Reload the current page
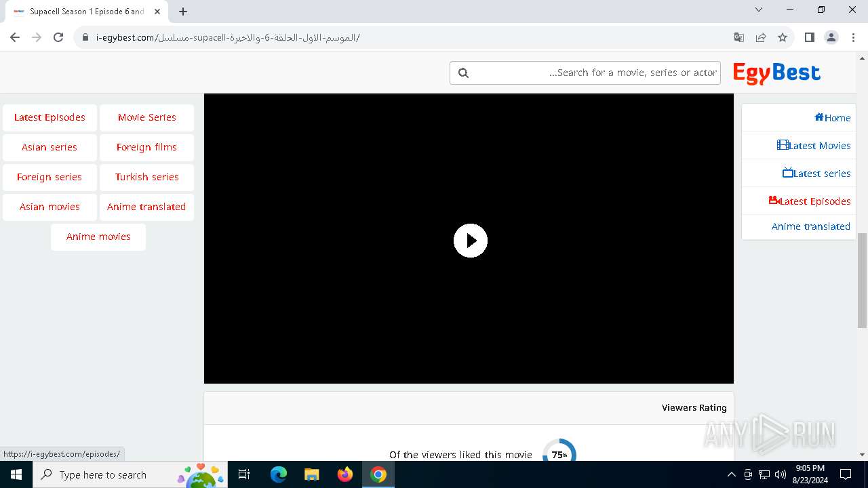 [58, 37]
